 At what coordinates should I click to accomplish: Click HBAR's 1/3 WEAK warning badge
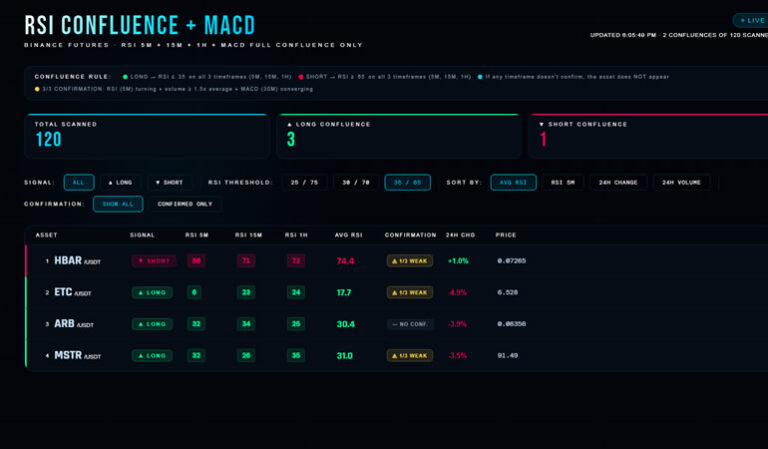point(410,261)
